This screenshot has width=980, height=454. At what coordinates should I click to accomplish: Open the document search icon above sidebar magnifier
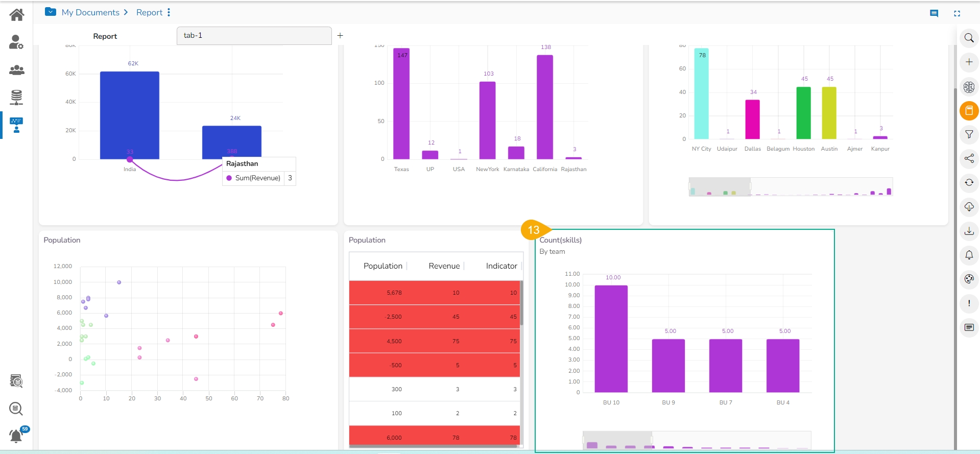point(16,381)
